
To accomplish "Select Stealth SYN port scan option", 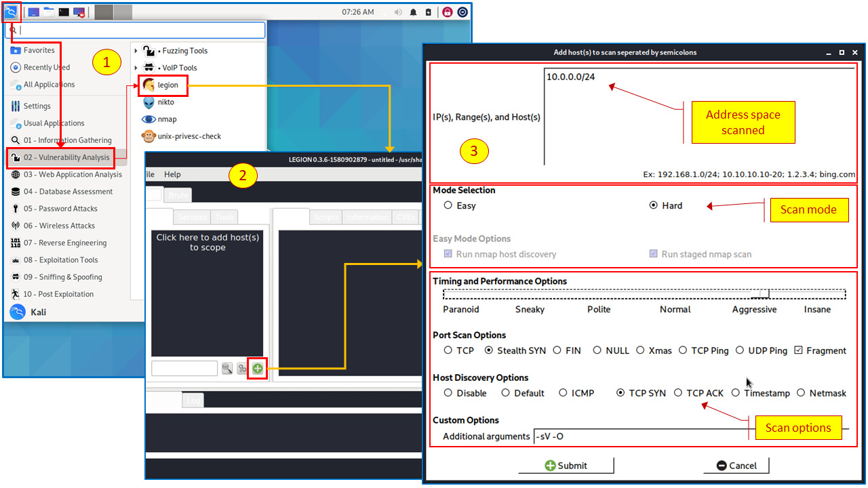I will tap(489, 350).
